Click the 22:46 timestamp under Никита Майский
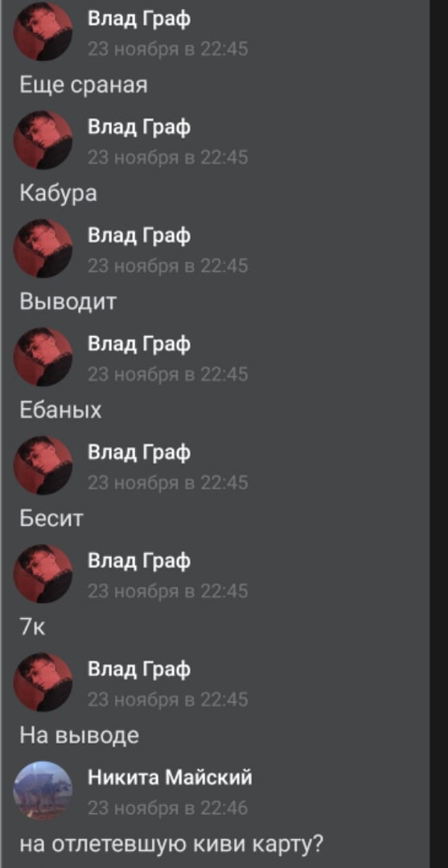 (168, 809)
